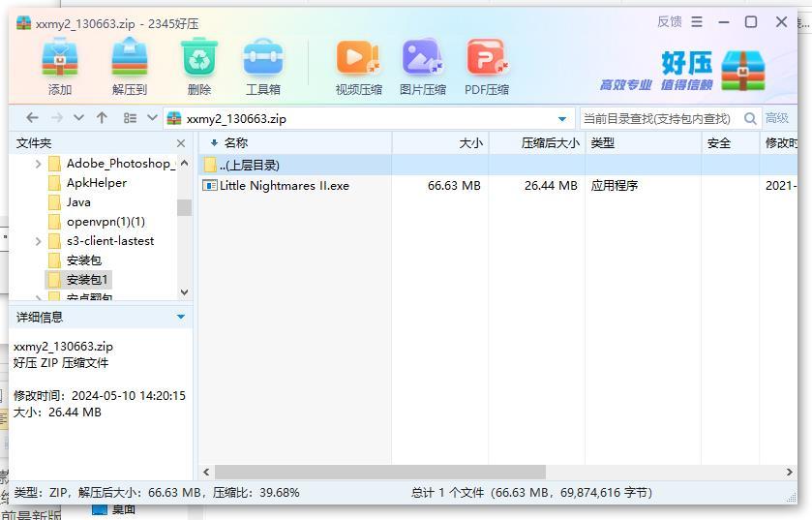Click the zip icon in address bar
This screenshot has width=812, height=520.
tap(174, 118)
